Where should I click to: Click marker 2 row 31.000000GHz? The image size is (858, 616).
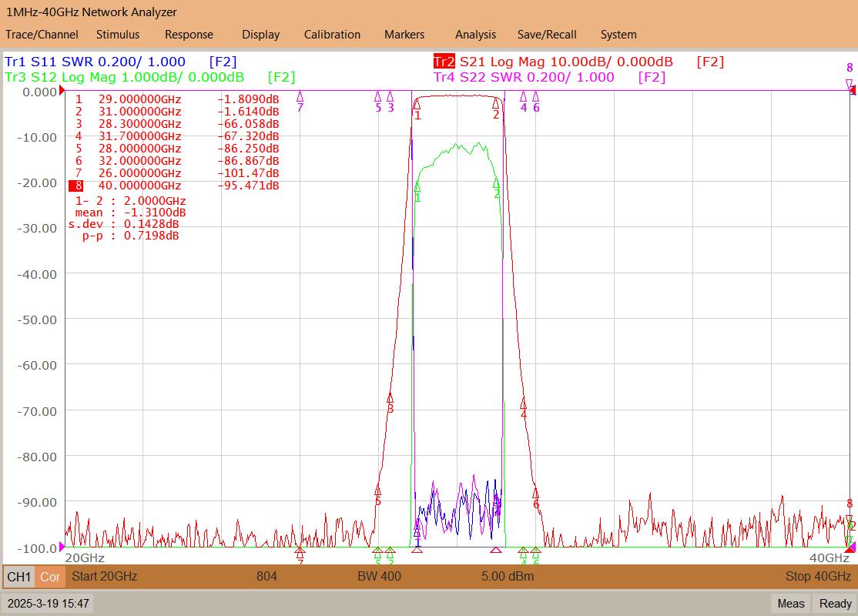coord(176,112)
